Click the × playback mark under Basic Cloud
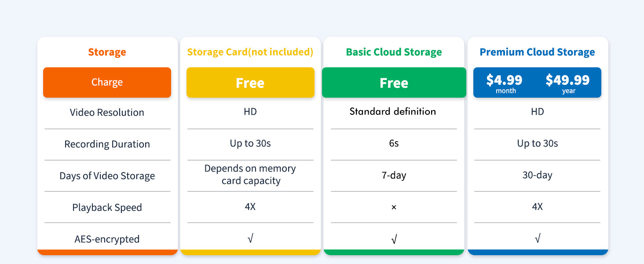Image resolution: width=644 pixels, height=264 pixels. pos(394,207)
